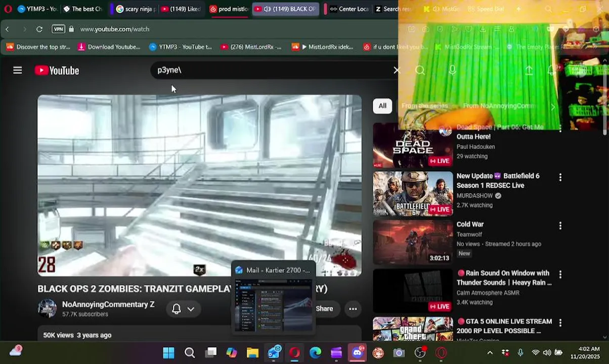Expand subscription notification dropdown chevron

coord(191,309)
